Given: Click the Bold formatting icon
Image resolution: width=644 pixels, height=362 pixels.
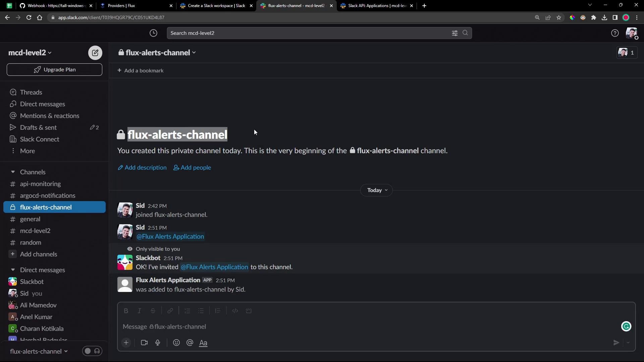Looking at the screenshot, I should tap(126, 311).
